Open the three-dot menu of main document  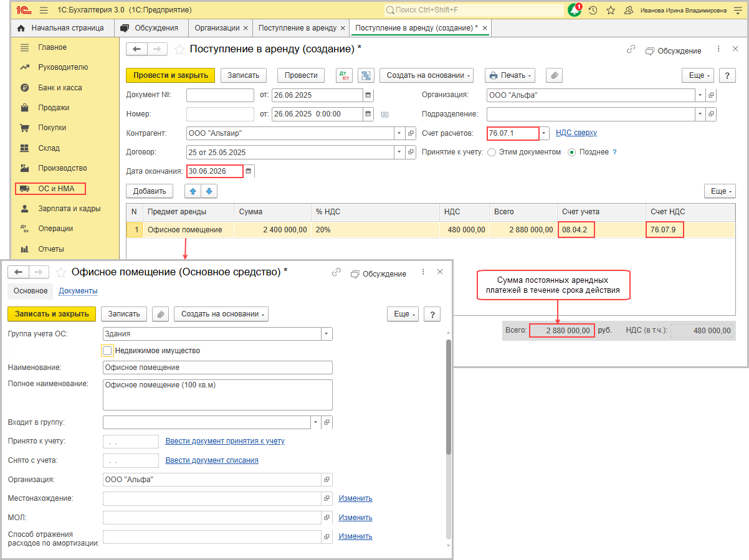(718, 49)
